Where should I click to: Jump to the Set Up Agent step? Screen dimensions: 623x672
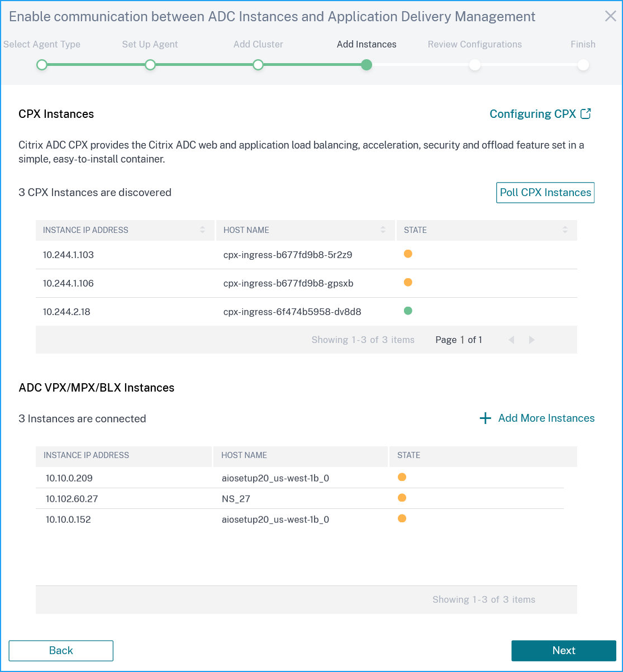pyautogui.click(x=150, y=65)
